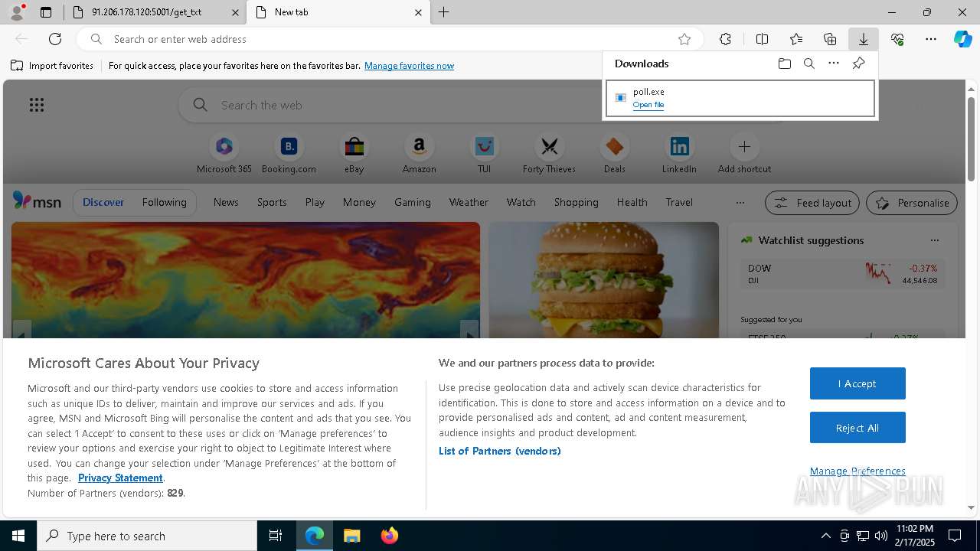This screenshot has width=980, height=551.
Task: Click Open file under poll.exe
Action: 648,105
